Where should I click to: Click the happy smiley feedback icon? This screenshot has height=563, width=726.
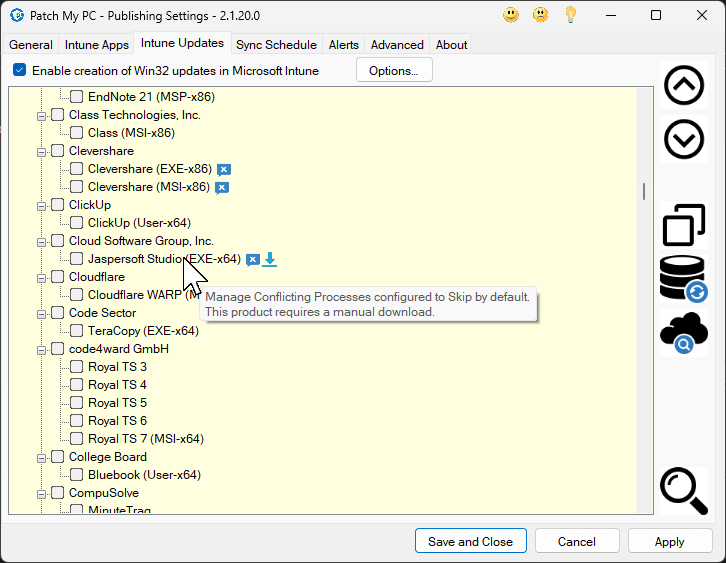point(511,15)
